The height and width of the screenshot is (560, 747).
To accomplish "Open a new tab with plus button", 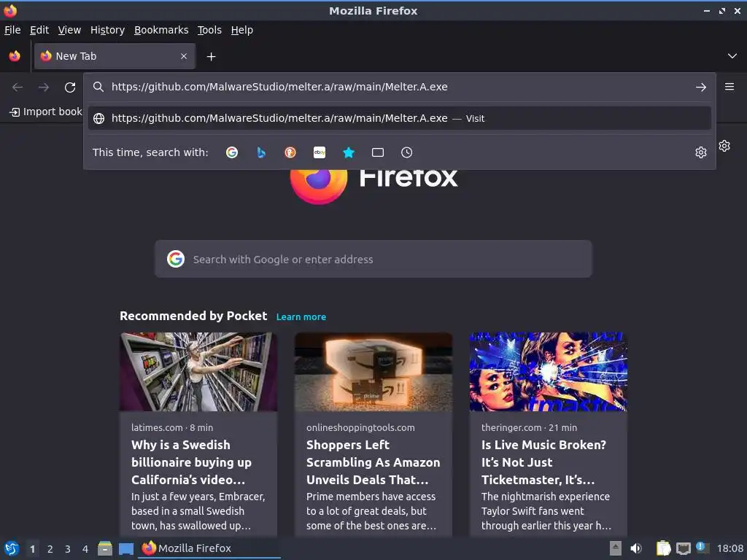I will pos(211,57).
